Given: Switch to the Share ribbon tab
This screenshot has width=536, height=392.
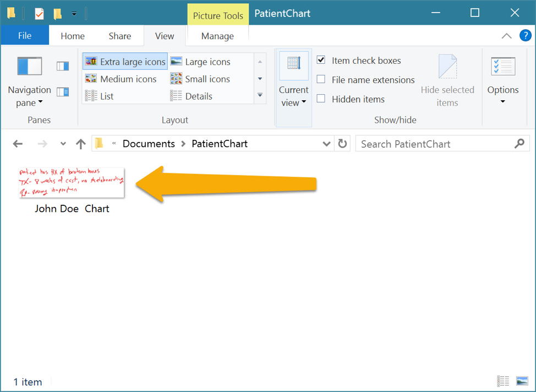Looking at the screenshot, I should [119, 36].
